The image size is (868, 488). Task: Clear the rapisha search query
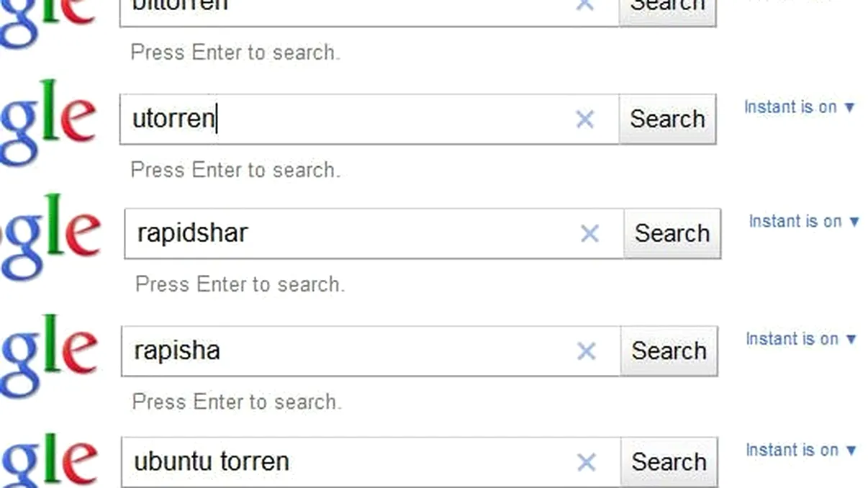click(x=587, y=351)
